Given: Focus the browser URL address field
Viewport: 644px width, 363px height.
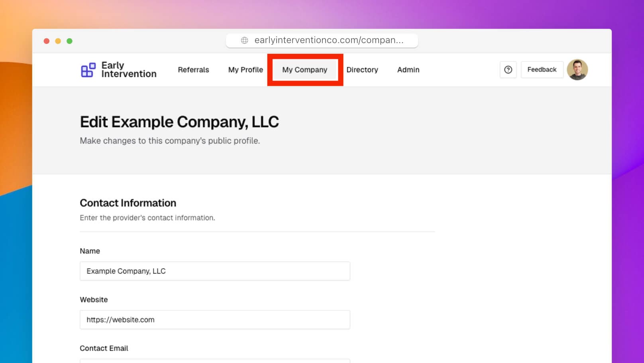Looking at the screenshot, I should 328,40.
